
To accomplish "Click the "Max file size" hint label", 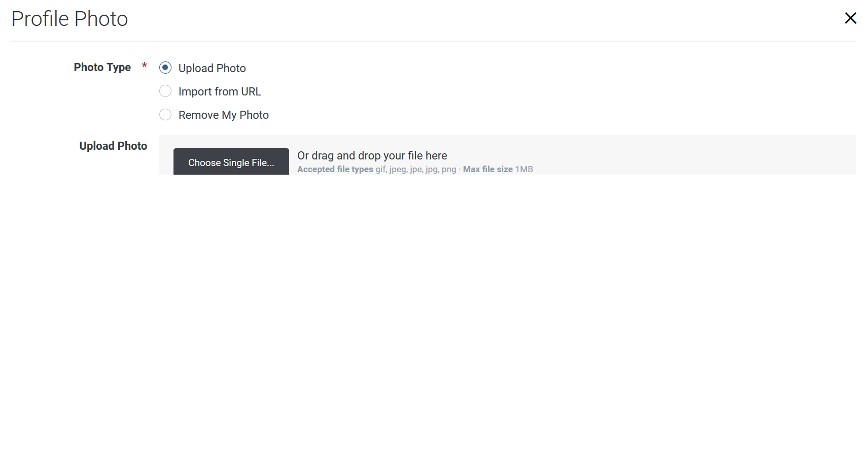I will coord(488,170).
